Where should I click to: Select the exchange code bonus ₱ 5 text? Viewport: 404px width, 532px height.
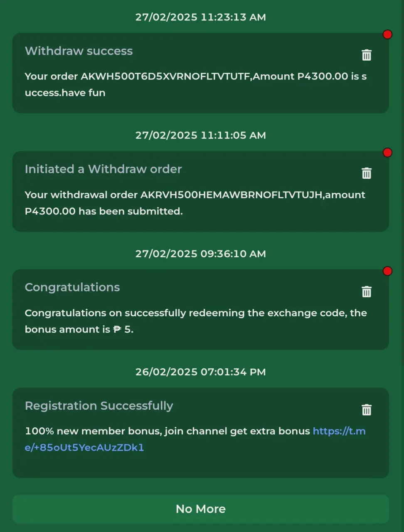[x=196, y=321]
